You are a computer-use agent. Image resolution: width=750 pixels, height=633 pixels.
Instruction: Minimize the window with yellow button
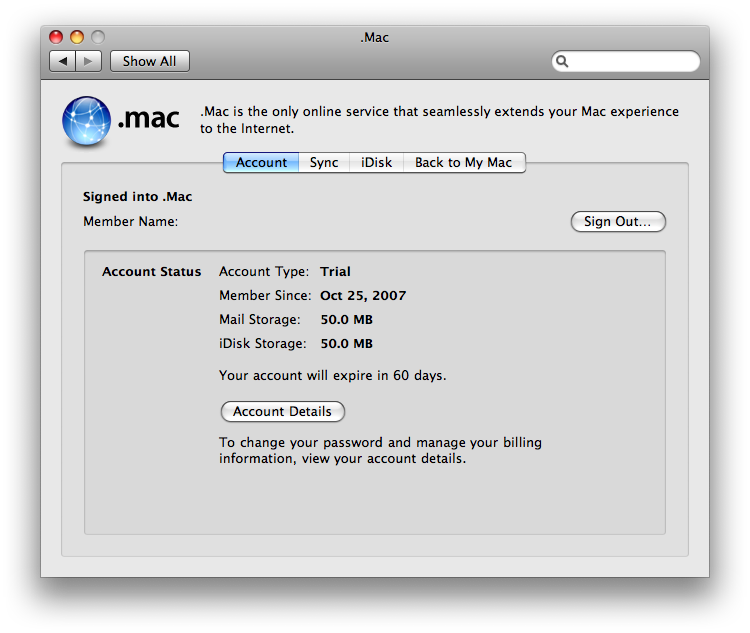[x=77, y=37]
